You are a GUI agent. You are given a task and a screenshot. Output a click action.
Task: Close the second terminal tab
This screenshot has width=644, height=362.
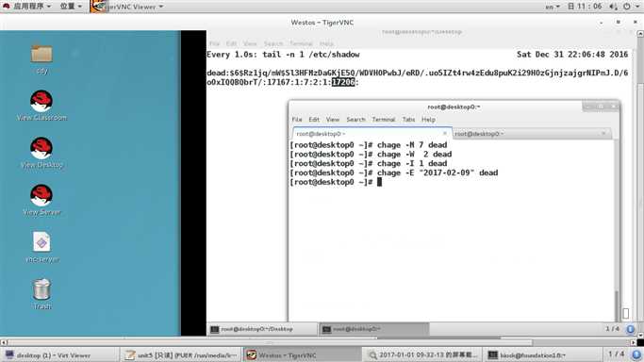point(603,133)
